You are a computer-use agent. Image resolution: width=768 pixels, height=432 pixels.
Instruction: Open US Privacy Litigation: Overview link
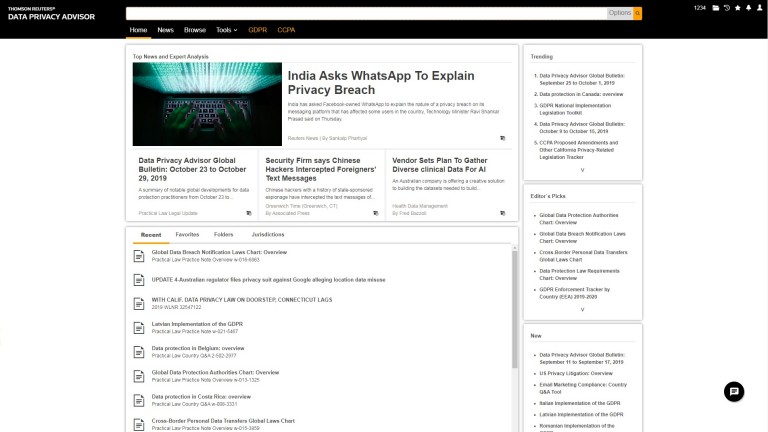[576, 373]
